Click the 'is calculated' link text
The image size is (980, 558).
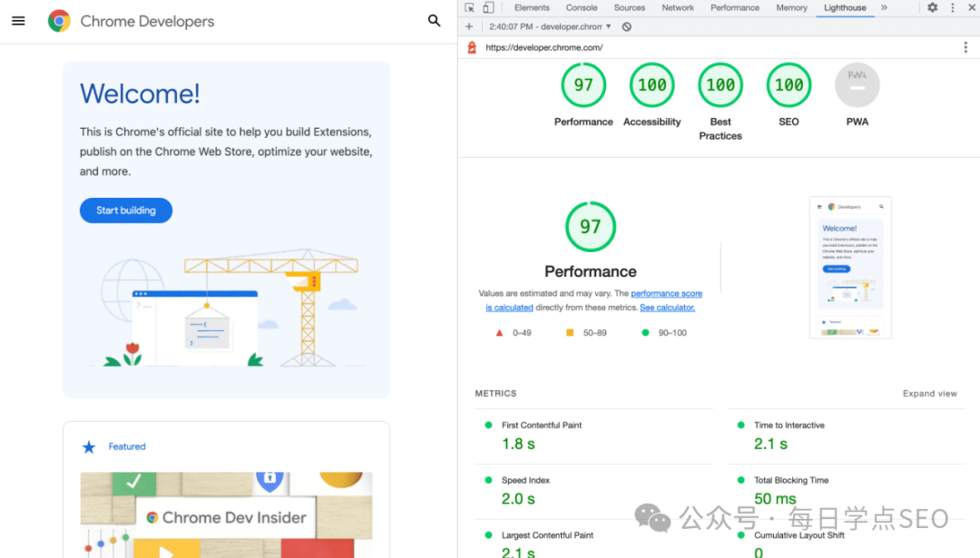[509, 308]
